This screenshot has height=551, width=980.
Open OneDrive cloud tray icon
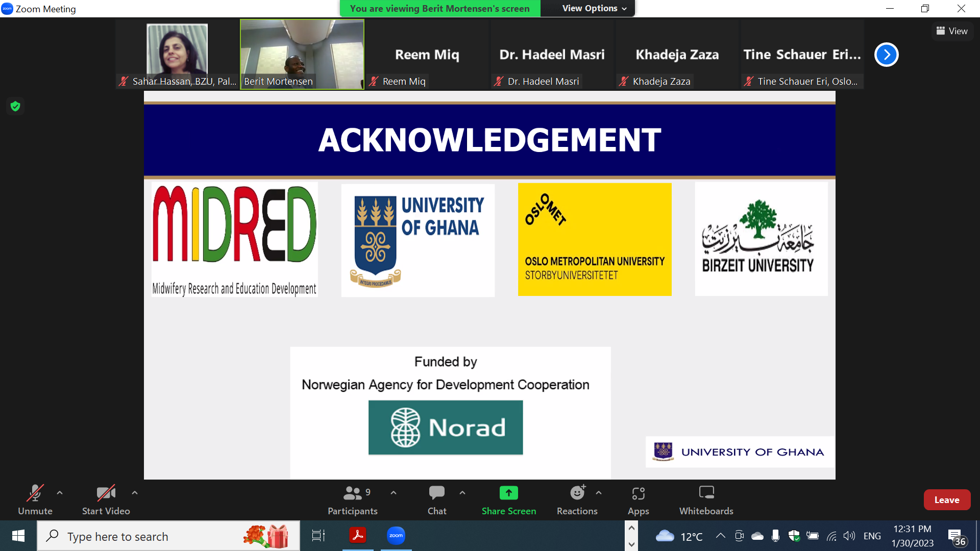click(757, 536)
